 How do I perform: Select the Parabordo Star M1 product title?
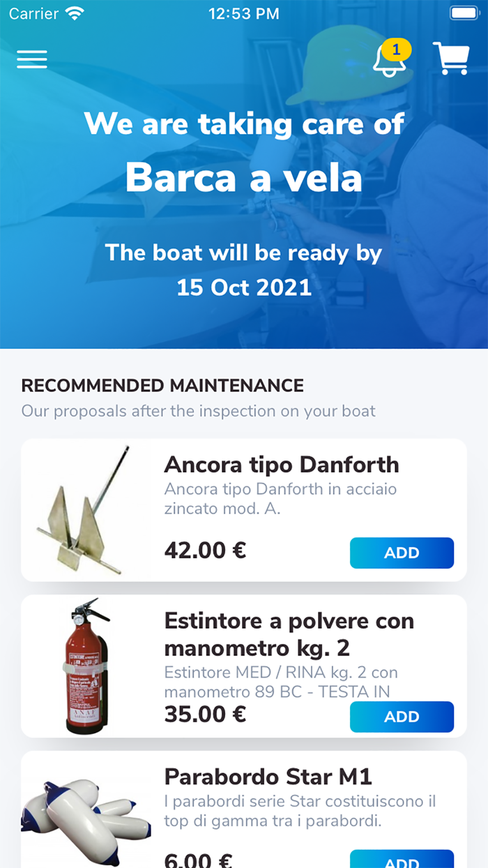(x=268, y=776)
